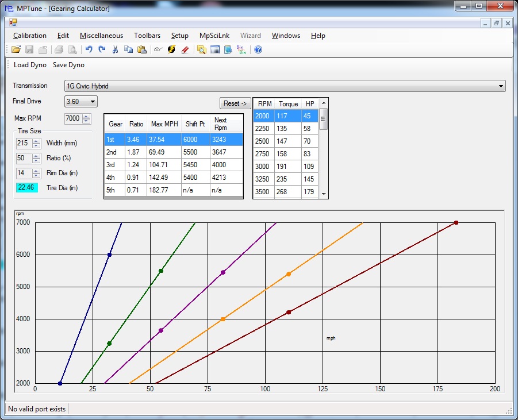Click the HP 179 cell at 3500 RPM
The width and height of the screenshot is (518, 420).
click(310, 192)
